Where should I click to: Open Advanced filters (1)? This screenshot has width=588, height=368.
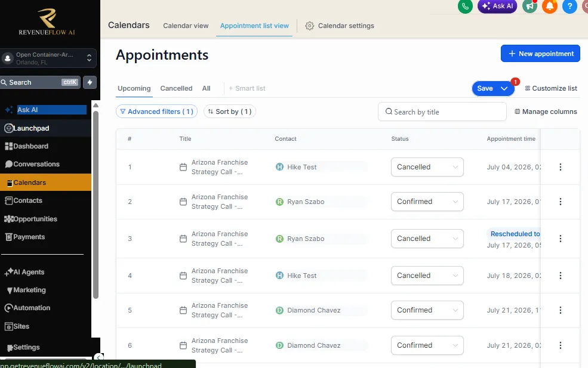click(x=156, y=112)
